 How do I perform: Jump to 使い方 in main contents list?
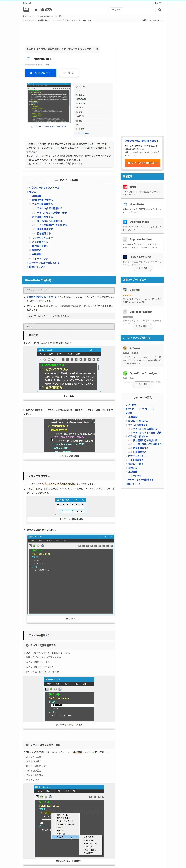click(32, 192)
